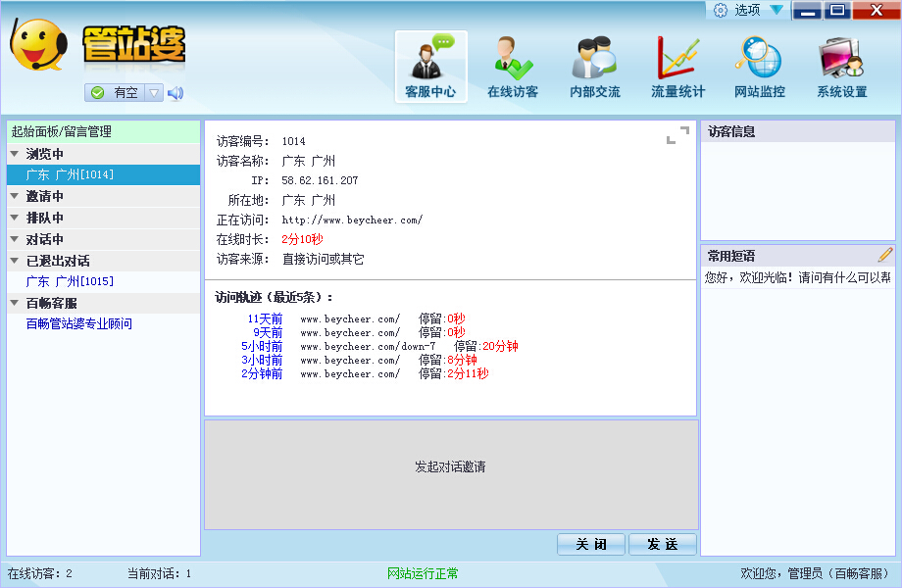Image resolution: width=902 pixels, height=588 pixels.
Task: Collapse the 排队中 group
Action: coord(15,218)
